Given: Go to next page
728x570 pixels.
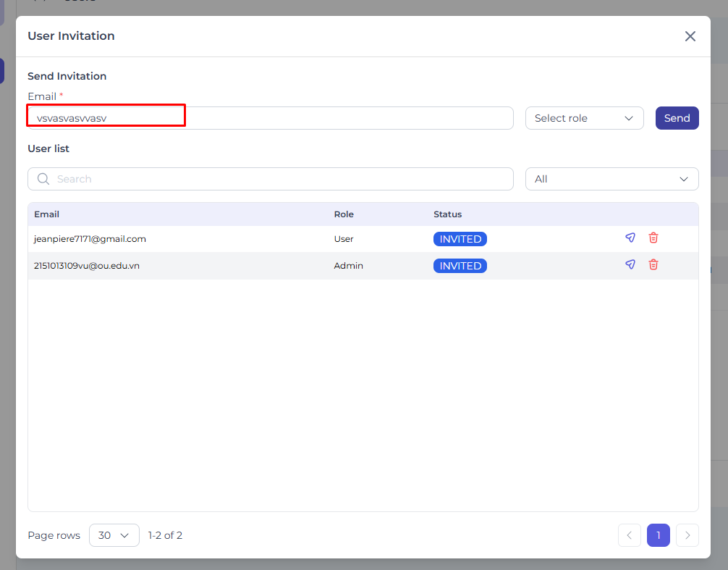Looking at the screenshot, I should tap(687, 535).
